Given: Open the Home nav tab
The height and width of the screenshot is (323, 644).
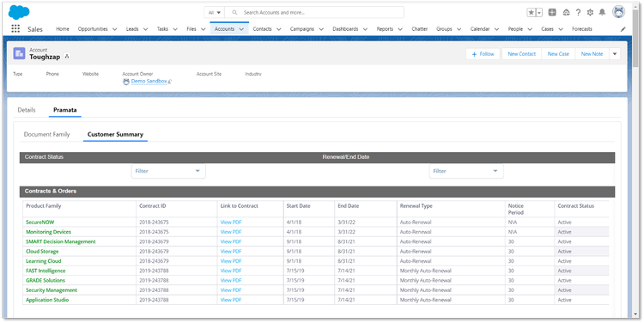Looking at the screenshot, I should click(x=63, y=29).
